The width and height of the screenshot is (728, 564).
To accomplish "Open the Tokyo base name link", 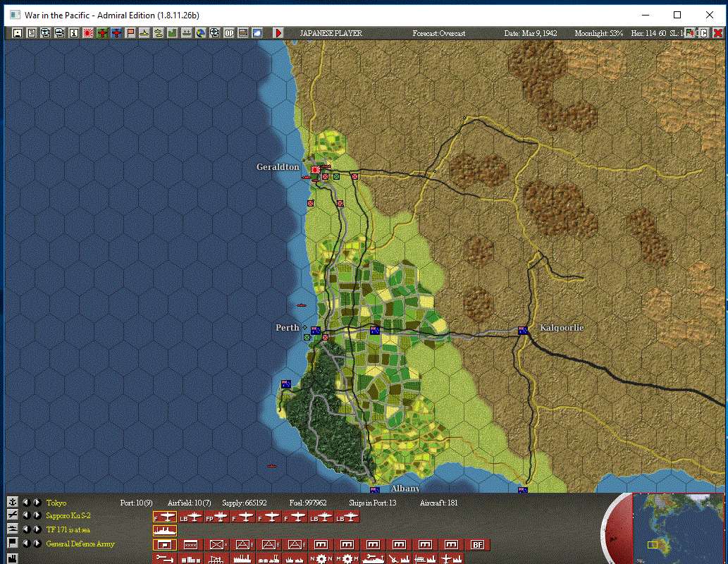I will coord(56,503).
